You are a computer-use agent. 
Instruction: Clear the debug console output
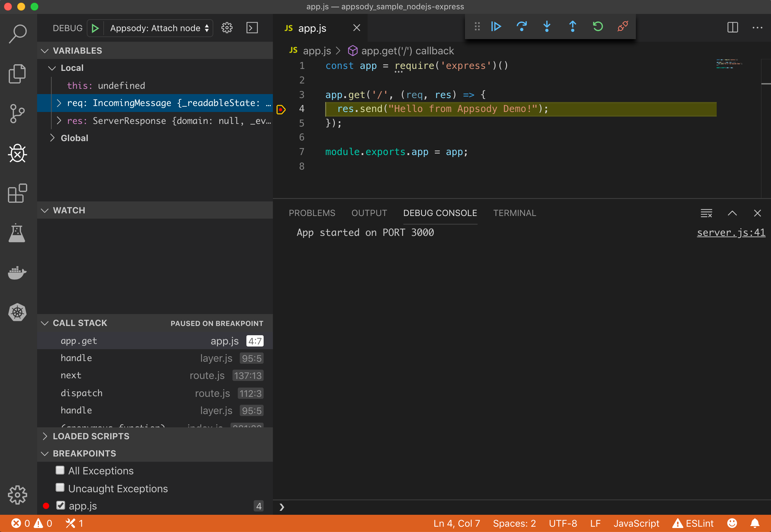tap(706, 213)
